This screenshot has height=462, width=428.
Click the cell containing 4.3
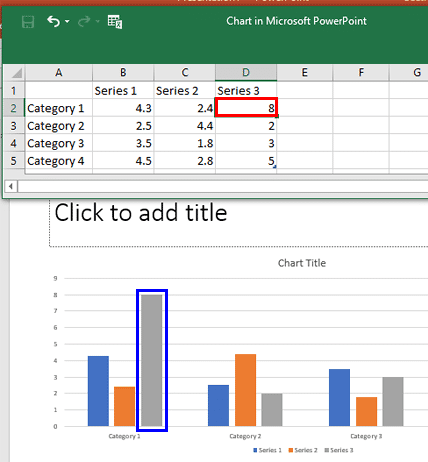click(123, 108)
